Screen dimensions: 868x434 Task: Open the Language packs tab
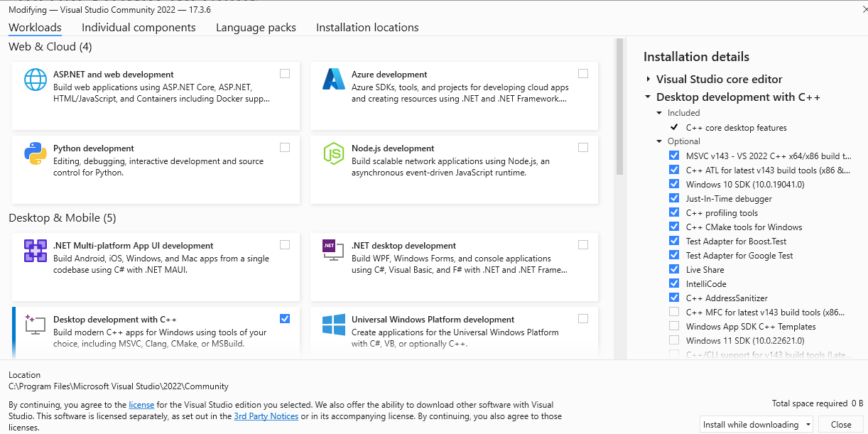[x=256, y=28]
